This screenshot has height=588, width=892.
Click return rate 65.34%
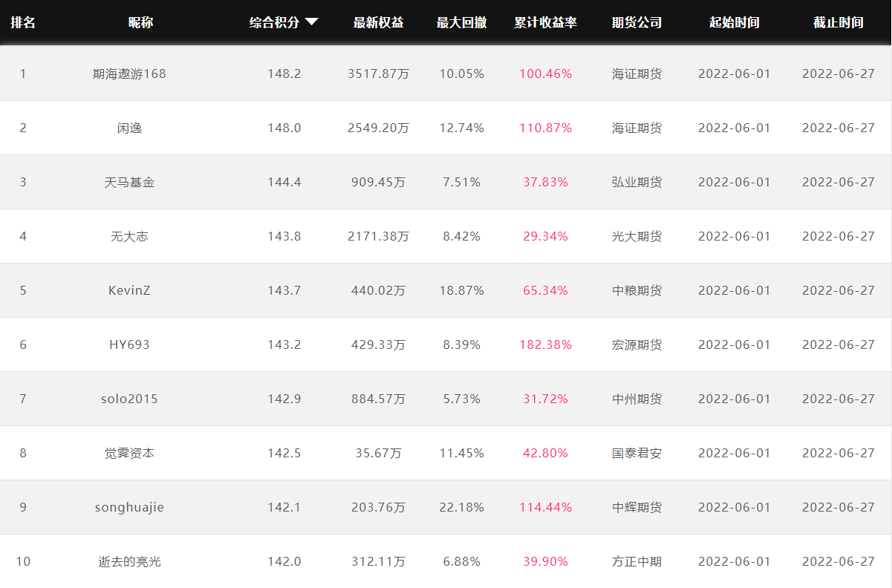click(x=546, y=290)
